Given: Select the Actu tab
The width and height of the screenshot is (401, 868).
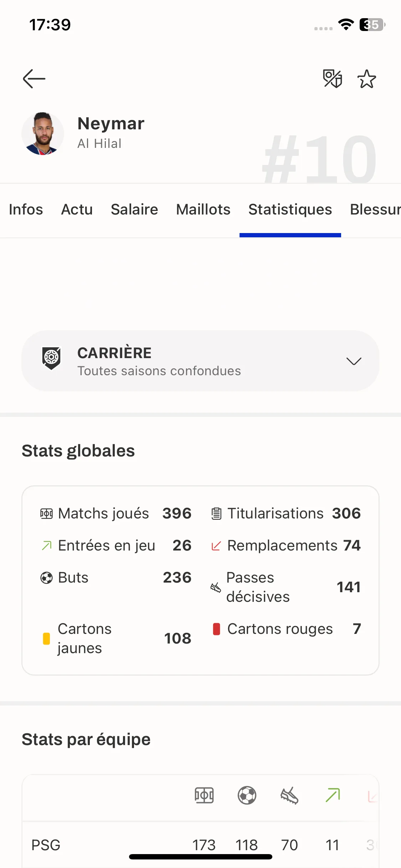Looking at the screenshot, I should [77, 210].
